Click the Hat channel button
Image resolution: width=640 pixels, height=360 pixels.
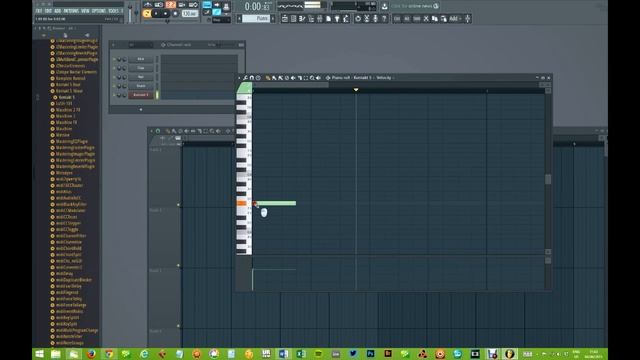click(x=141, y=77)
